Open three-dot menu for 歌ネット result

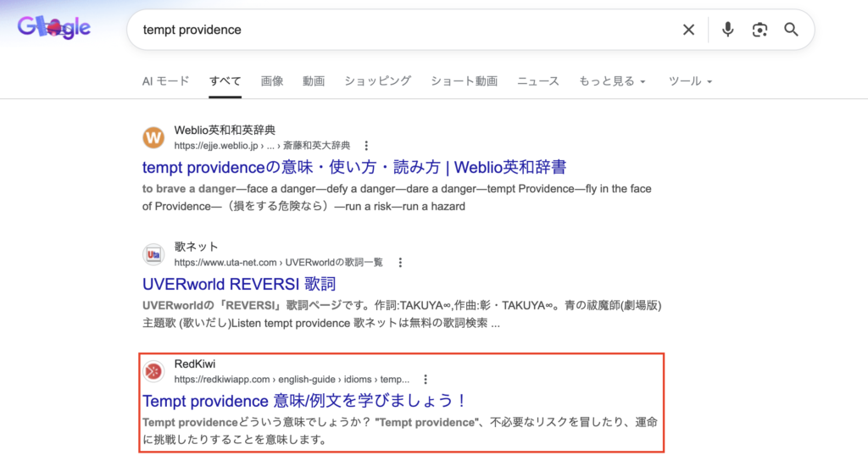point(400,263)
